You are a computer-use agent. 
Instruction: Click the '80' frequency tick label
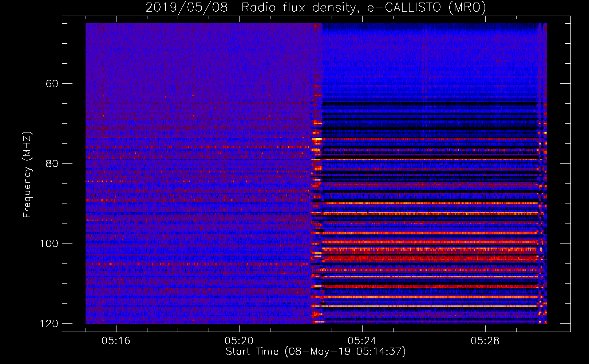52,163
